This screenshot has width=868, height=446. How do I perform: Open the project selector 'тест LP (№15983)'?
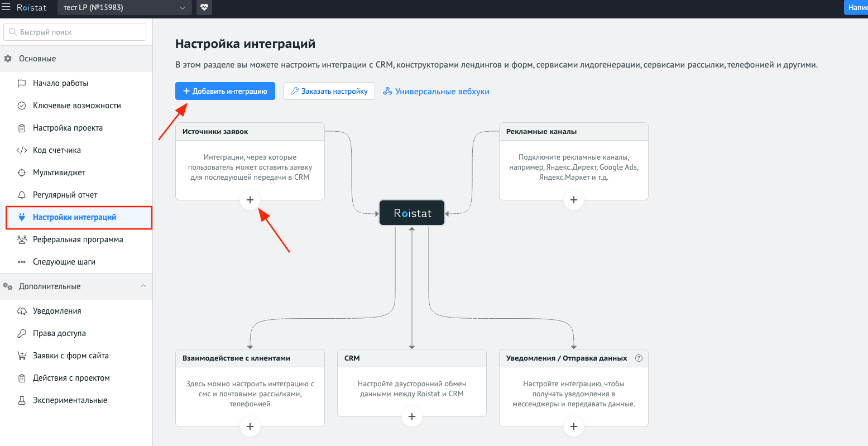[x=124, y=8]
